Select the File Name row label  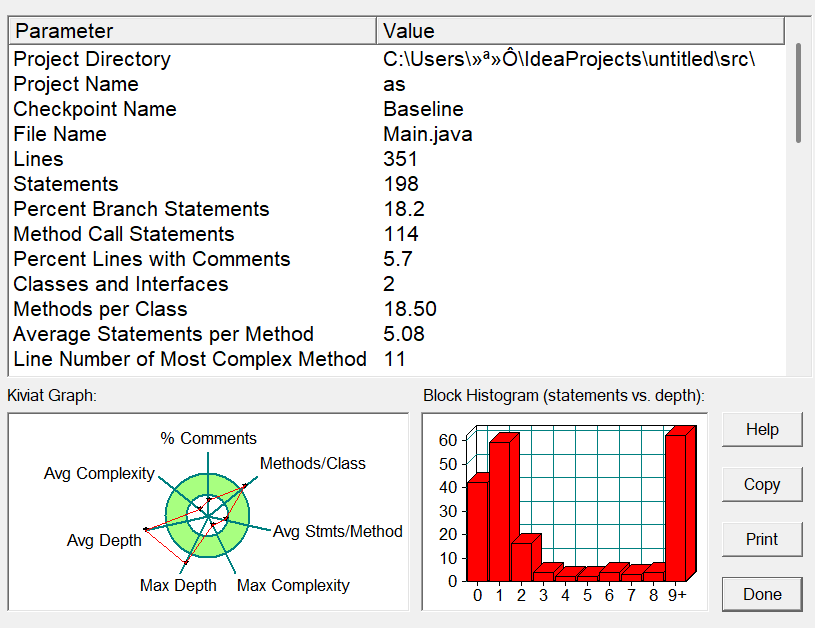click(60, 134)
